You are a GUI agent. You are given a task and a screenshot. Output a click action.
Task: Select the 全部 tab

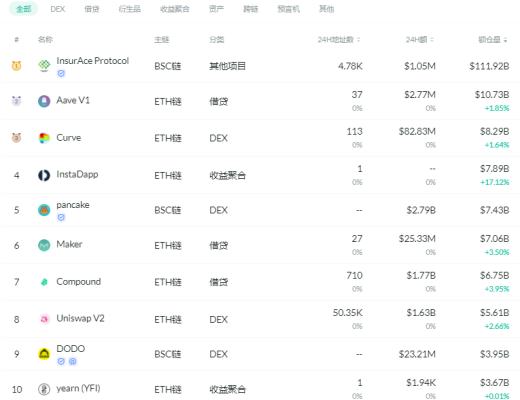[24, 9]
